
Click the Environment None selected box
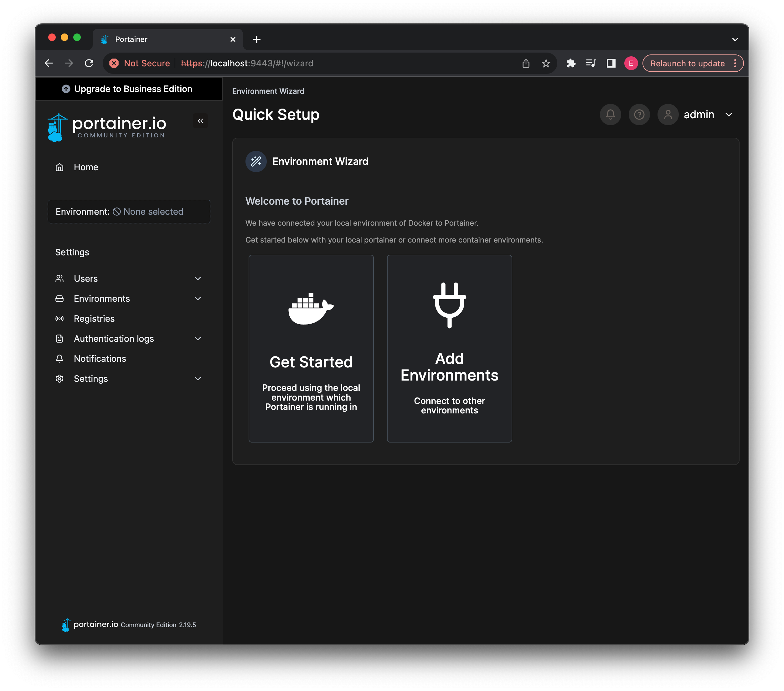point(129,211)
